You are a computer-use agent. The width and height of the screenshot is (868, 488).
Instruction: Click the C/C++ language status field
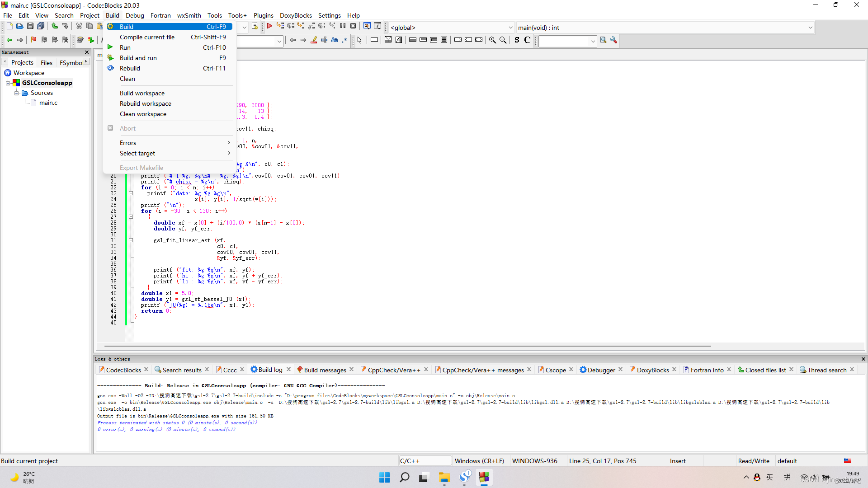click(425, 461)
